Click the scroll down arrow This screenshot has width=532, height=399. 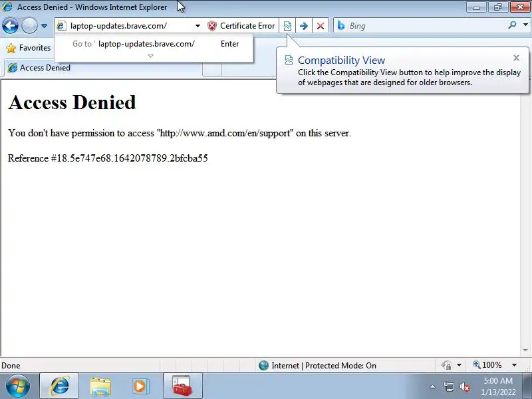coord(525,350)
